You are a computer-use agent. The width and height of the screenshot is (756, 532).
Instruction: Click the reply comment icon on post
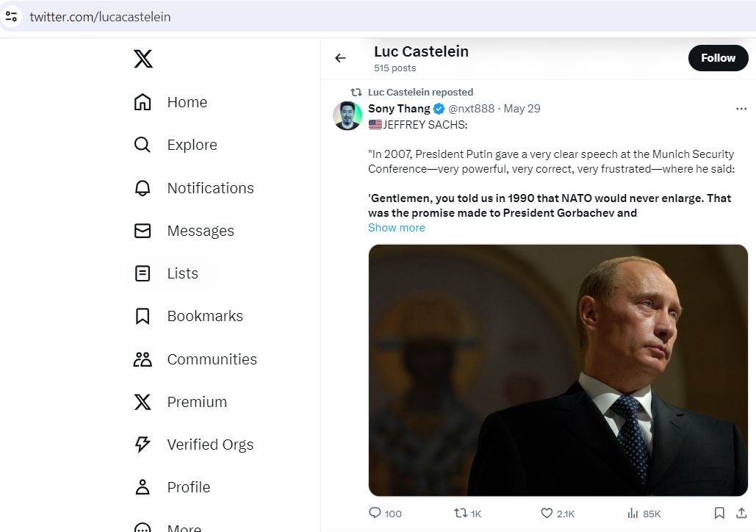click(375, 513)
